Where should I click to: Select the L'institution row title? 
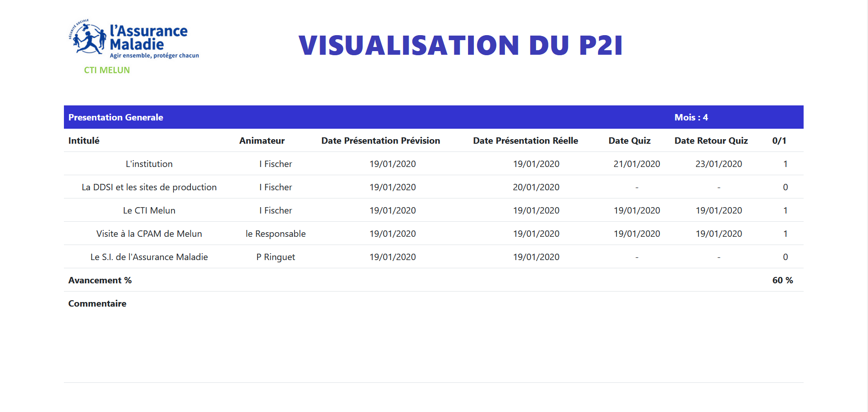click(149, 164)
